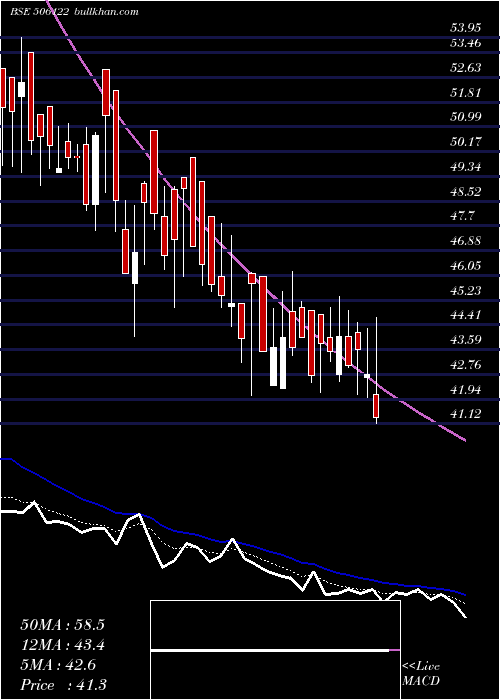This screenshot has width=500, height=700.
Task: Click the 44.41 price level label
Action: (466, 315)
